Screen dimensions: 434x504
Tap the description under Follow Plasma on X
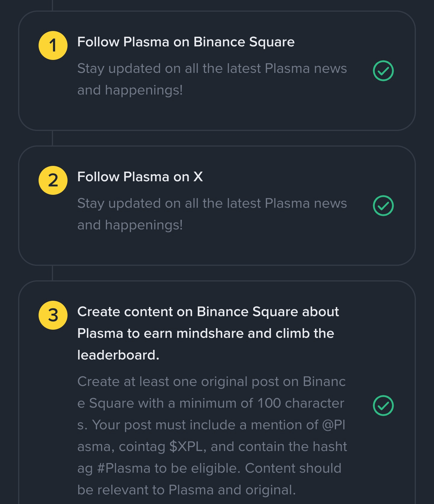click(x=212, y=214)
